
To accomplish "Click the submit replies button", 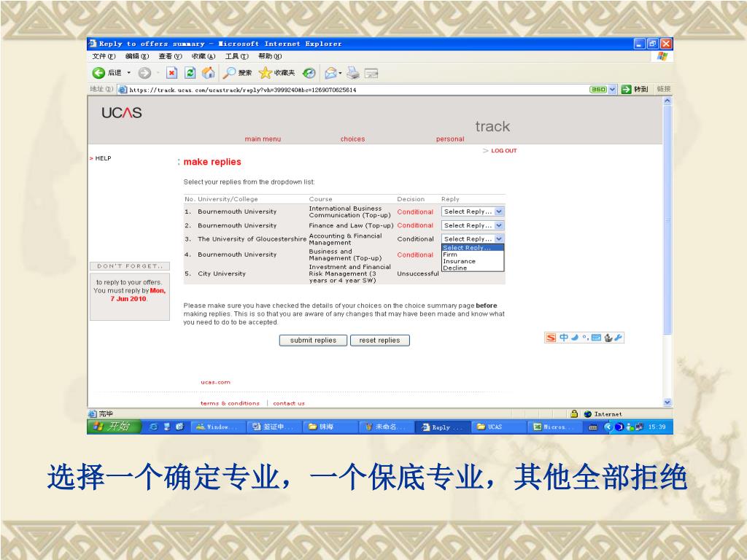I will click(313, 341).
